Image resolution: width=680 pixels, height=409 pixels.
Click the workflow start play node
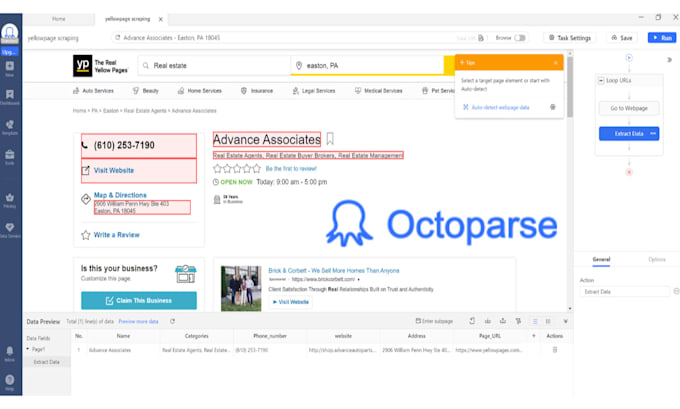(629, 57)
